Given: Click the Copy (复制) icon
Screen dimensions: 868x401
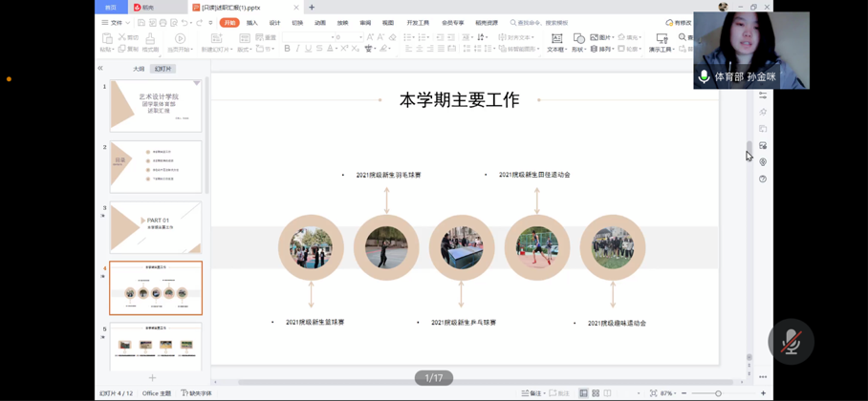Looking at the screenshot, I should (x=121, y=50).
